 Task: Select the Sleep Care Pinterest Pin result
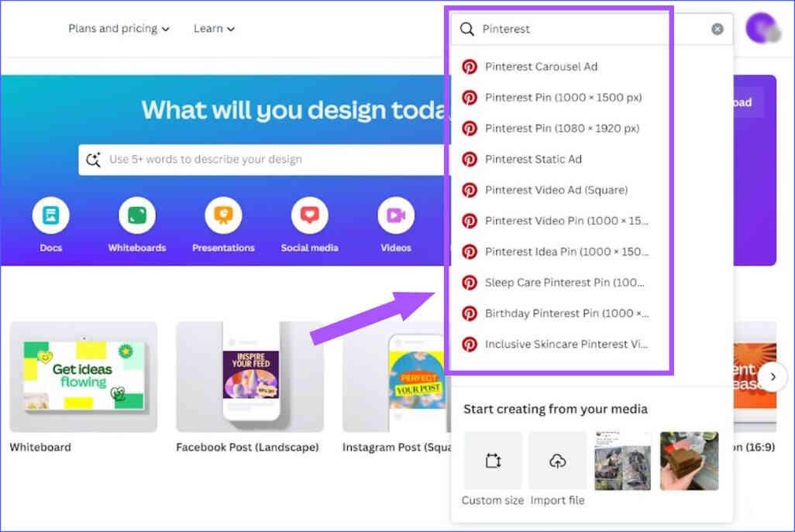coord(563,282)
